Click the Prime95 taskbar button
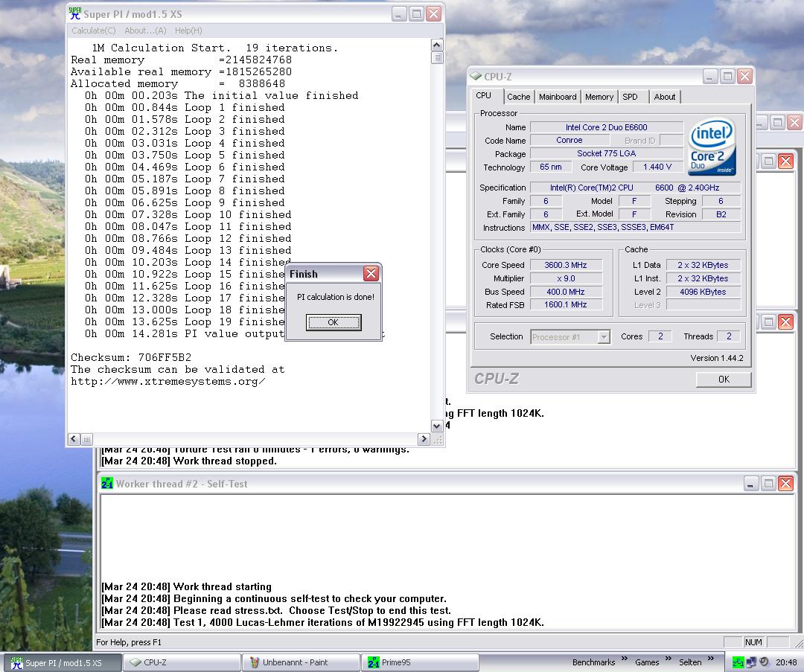 [x=420, y=662]
